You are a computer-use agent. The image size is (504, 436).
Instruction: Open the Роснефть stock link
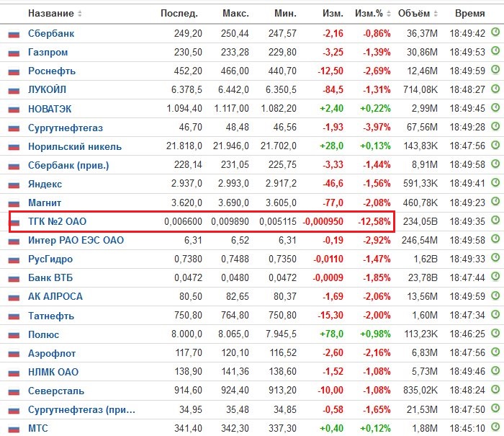click(52, 71)
